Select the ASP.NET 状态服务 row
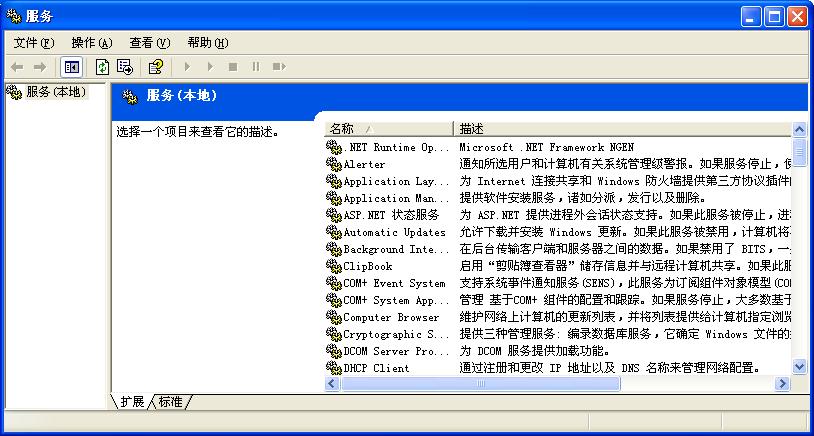 [391, 215]
